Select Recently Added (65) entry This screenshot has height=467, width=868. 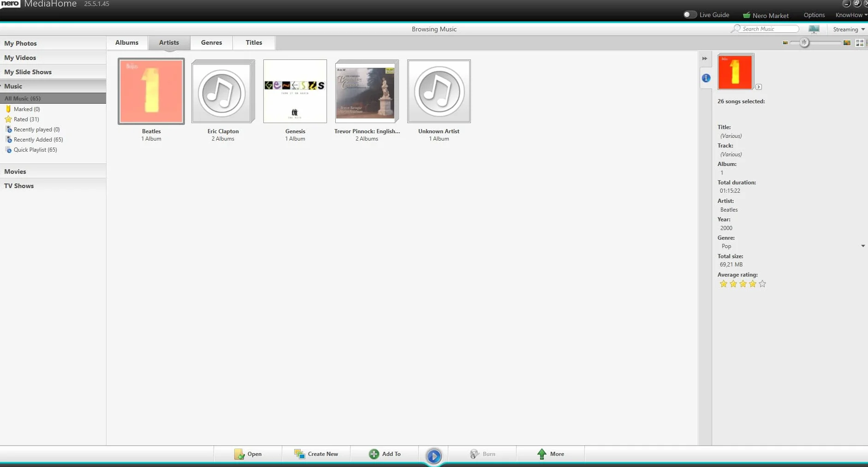tap(38, 140)
